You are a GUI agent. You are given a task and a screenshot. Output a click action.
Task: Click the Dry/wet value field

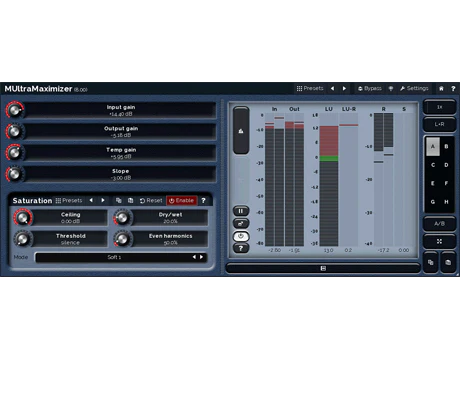pos(170,218)
